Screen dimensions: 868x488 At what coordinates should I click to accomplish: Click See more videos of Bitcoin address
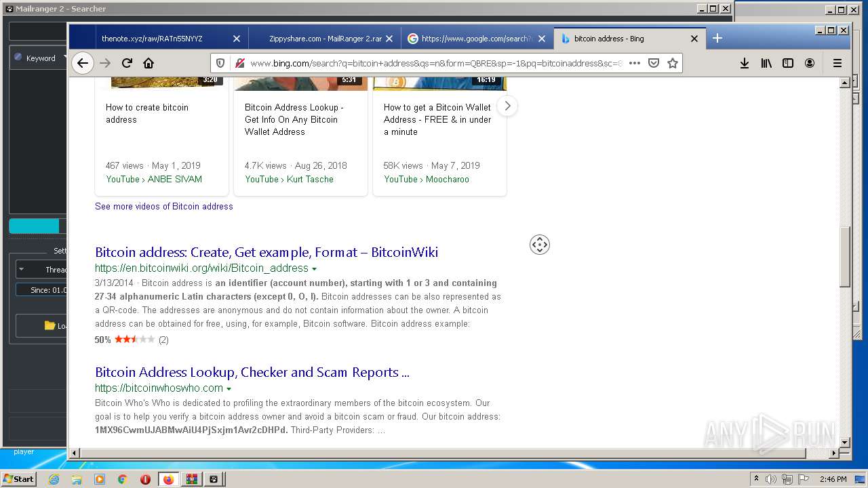[x=163, y=206]
